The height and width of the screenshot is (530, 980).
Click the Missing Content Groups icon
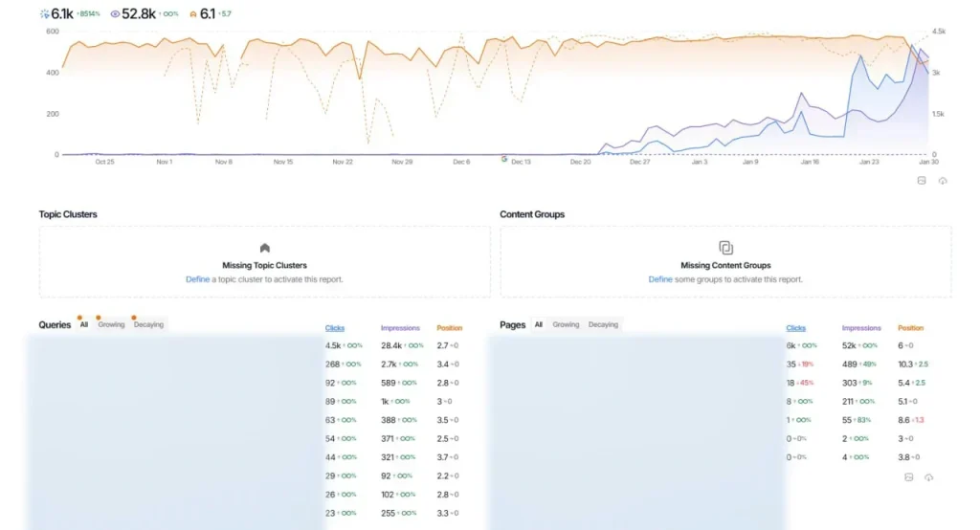point(725,248)
